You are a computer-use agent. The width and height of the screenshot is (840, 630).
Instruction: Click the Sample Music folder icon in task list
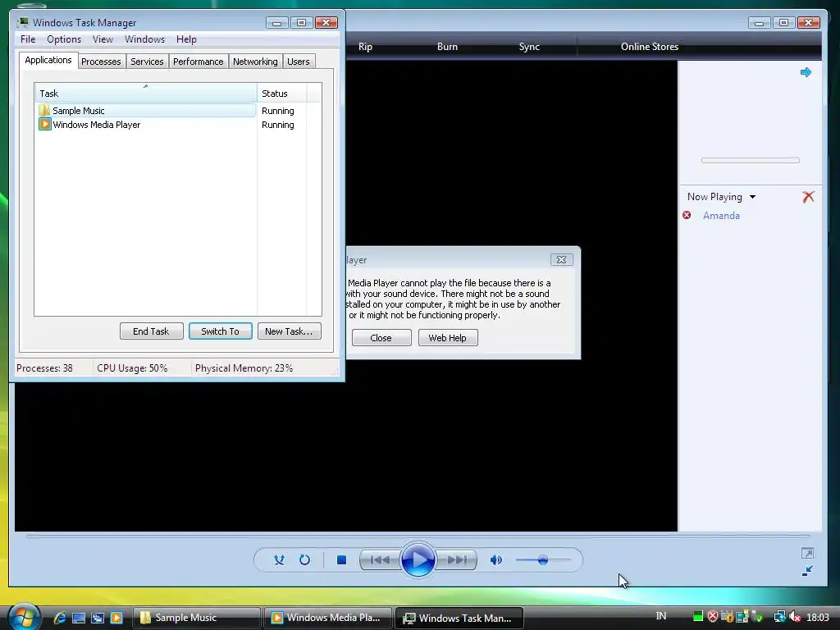pyautogui.click(x=44, y=111)
